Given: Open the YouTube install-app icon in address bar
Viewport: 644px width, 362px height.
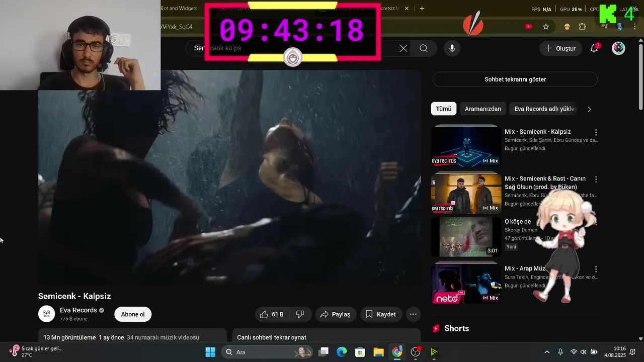Looking at the screenshot, I should 529,27.
